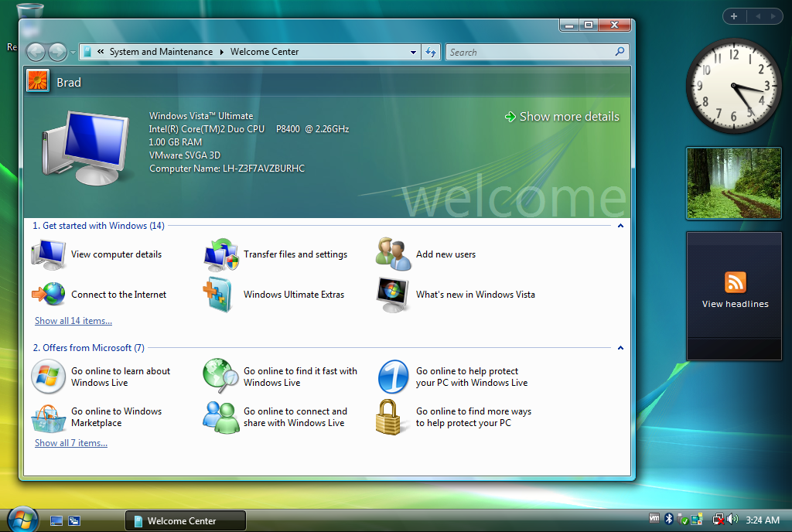
Task: Open What's new in Windows Vista icon
Action: pos(393,295)
